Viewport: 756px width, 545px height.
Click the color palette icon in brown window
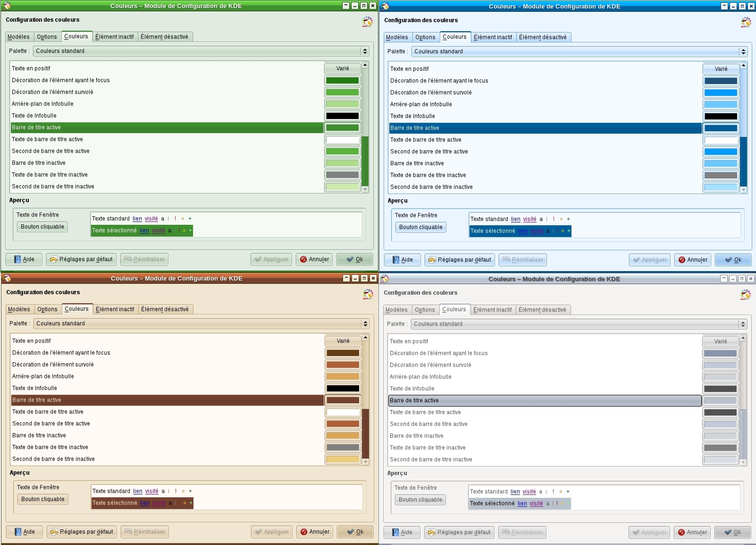tap(368, 294)
